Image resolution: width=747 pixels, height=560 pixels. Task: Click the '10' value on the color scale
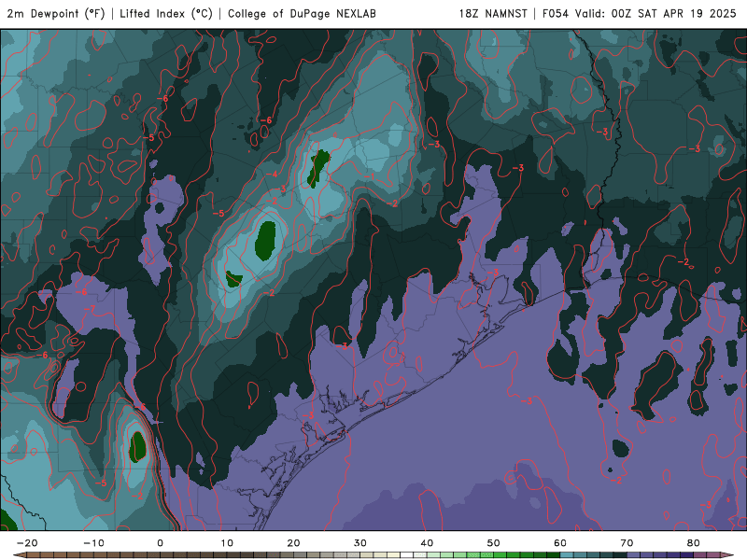click(x=227, y=543)
